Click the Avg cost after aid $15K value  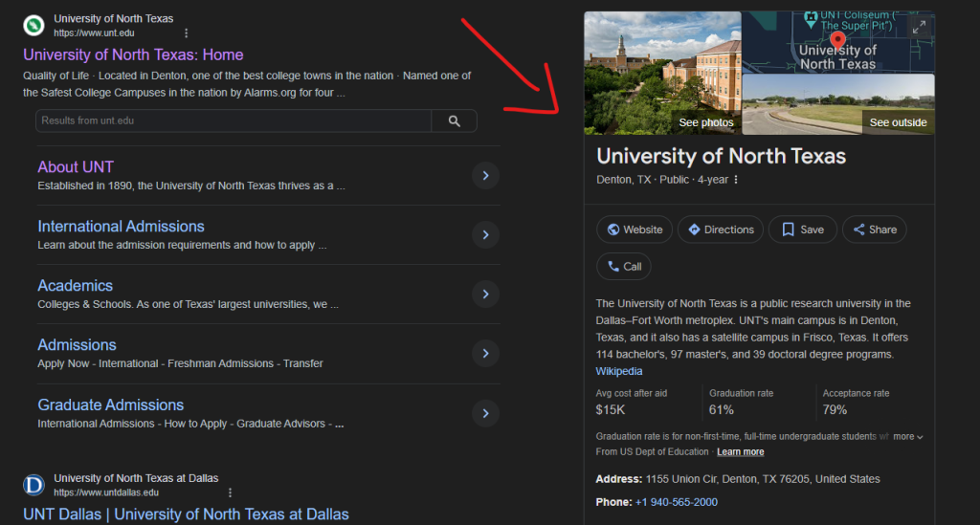(x=610, y=410)
